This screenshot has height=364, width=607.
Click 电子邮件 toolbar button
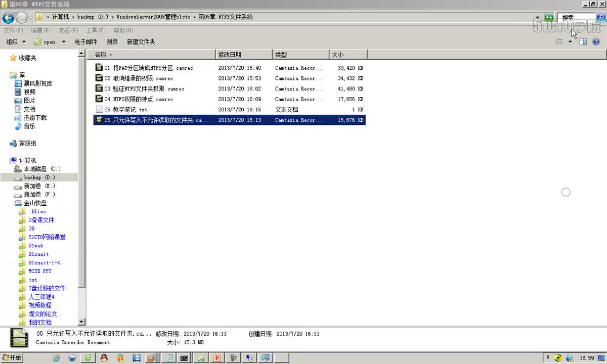85,42
